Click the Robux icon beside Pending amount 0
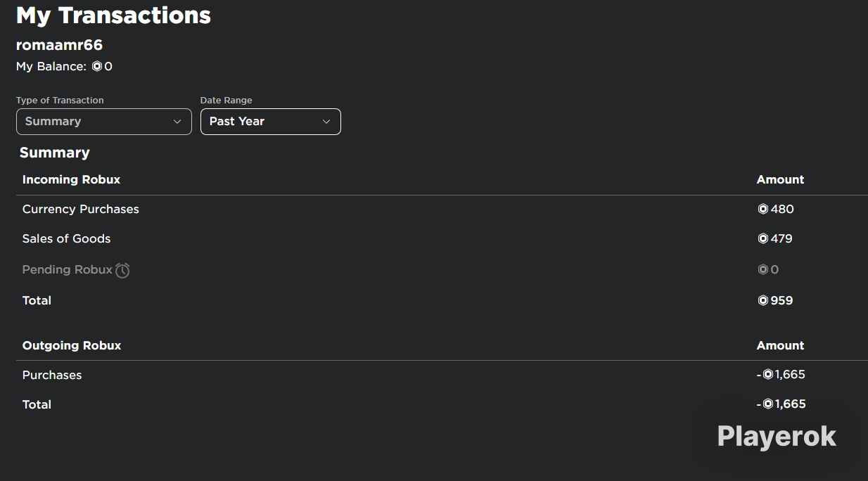The image size is (868, 481). point(762,269)
